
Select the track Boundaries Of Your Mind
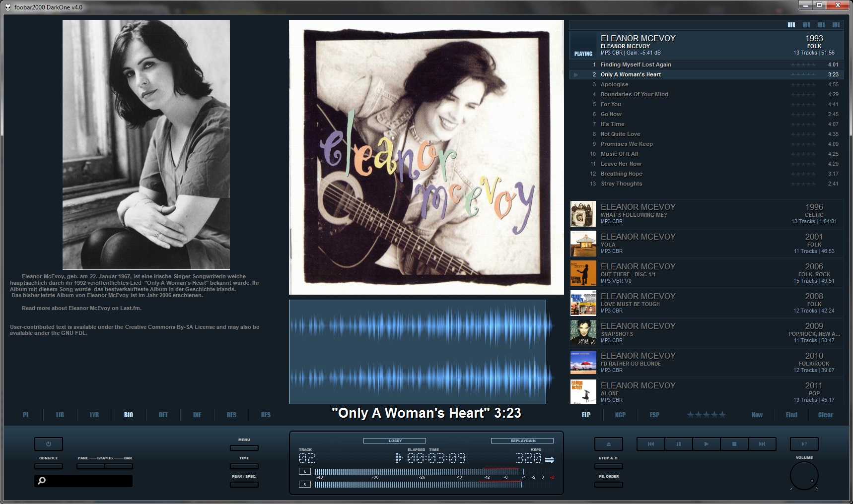tap(706, 94)
